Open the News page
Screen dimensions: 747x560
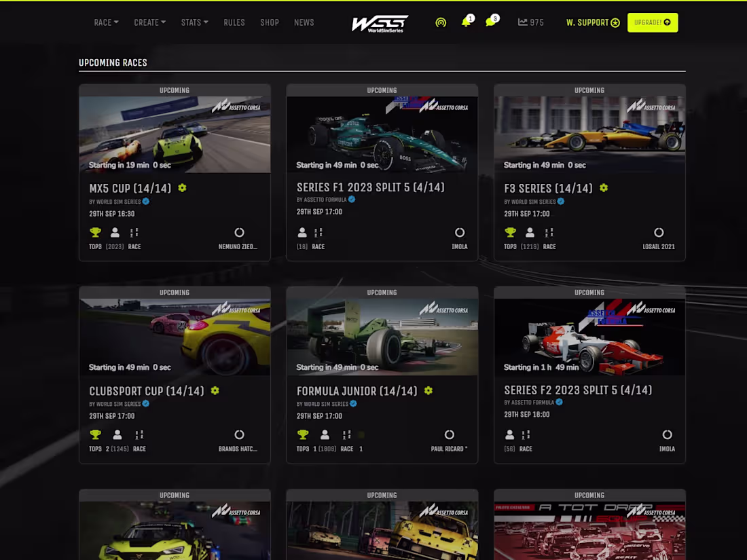coord(304,22)
